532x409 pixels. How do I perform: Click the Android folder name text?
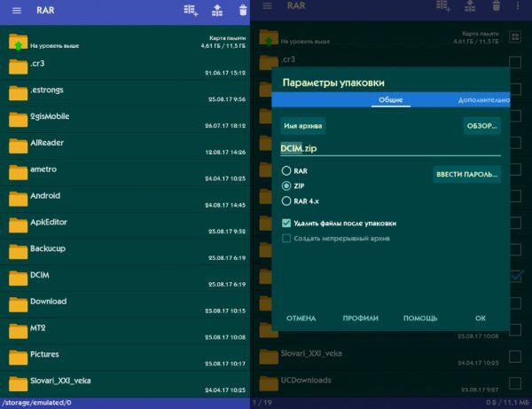(x=45, y=196)
